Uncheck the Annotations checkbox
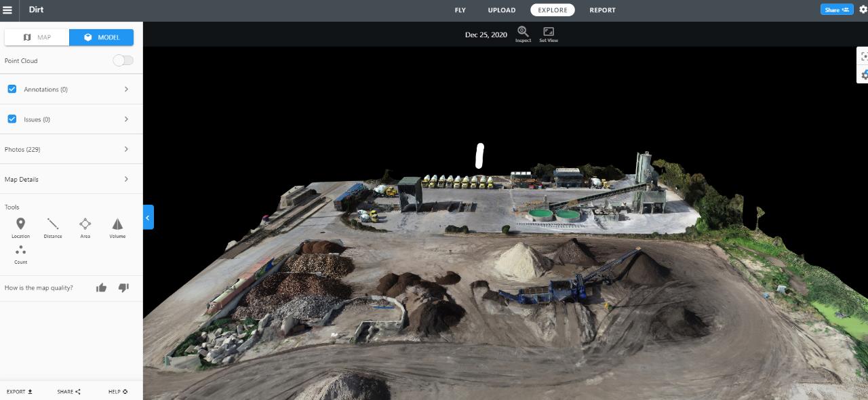868x400 pixels. tap(12, 89)
